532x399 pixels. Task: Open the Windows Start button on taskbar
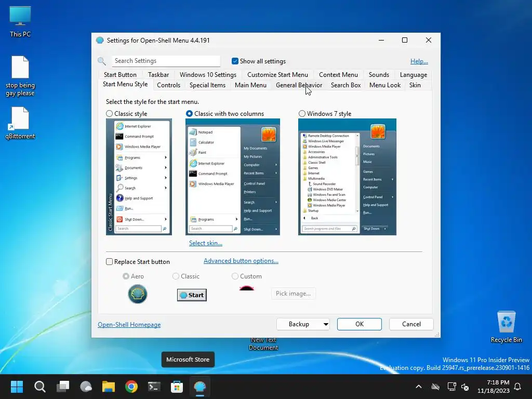17,387
